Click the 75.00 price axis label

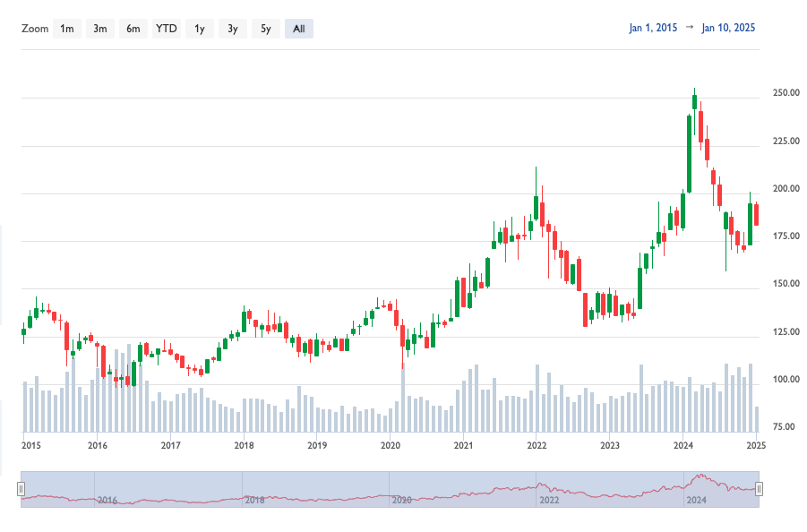tap(784, 426)
